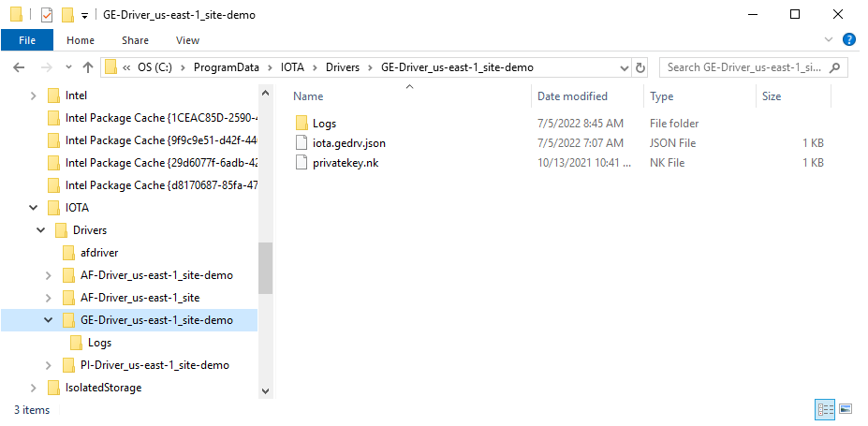Click OS (C:) in the address bar

(155, 67)
